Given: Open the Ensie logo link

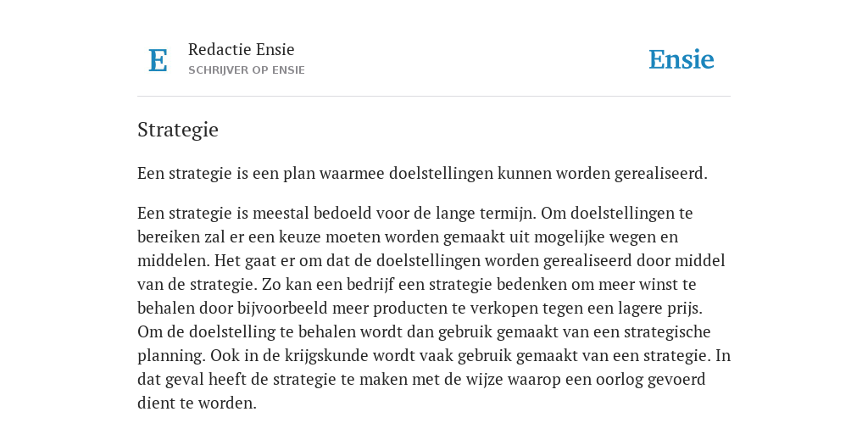Looking at the screenshot, I should [682, 59].
